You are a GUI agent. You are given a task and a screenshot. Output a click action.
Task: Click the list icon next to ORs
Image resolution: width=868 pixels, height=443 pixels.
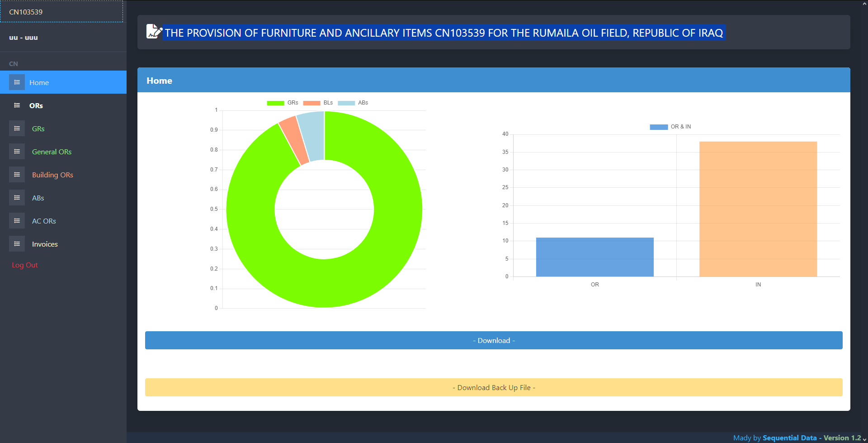tap(17, 105)
